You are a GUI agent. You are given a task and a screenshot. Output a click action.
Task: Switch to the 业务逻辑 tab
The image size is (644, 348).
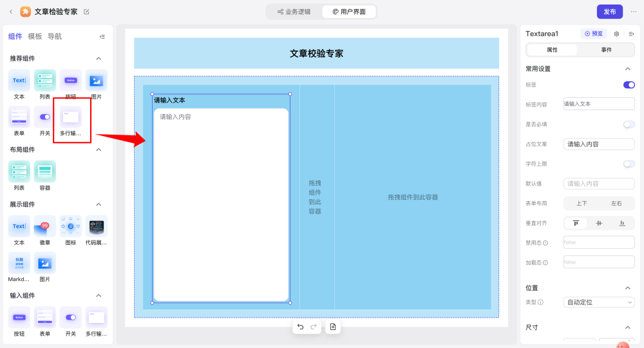pyautogui.click(x=294, y=12)
